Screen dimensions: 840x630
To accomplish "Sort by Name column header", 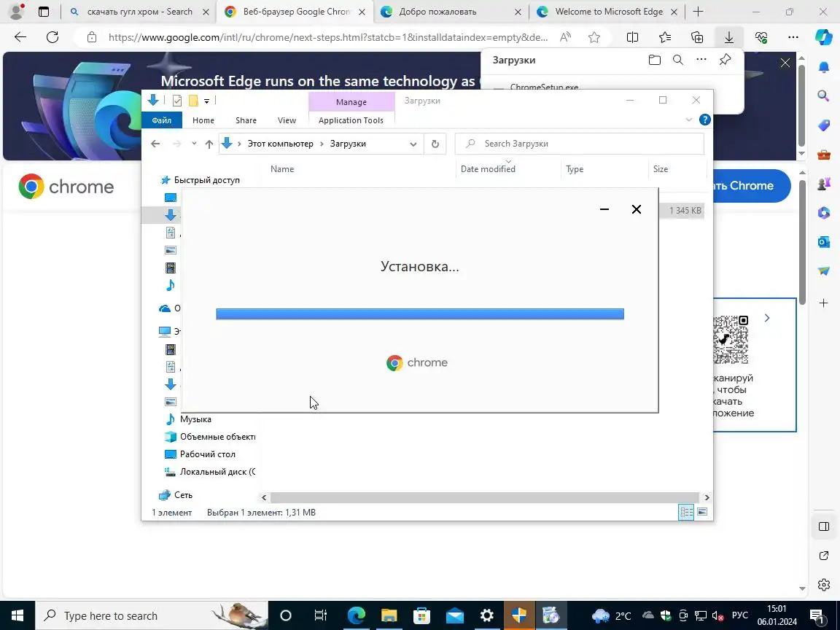I will tap(281, 168).
